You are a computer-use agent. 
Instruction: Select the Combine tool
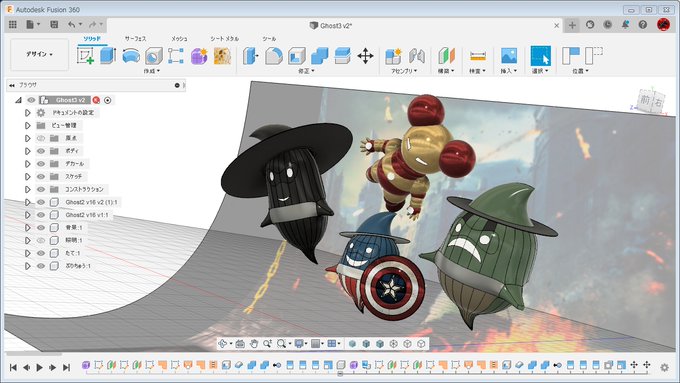point(320,56)
